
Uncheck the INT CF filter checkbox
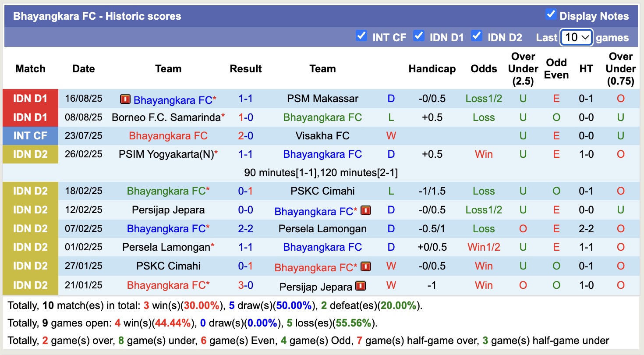point(361,35)
